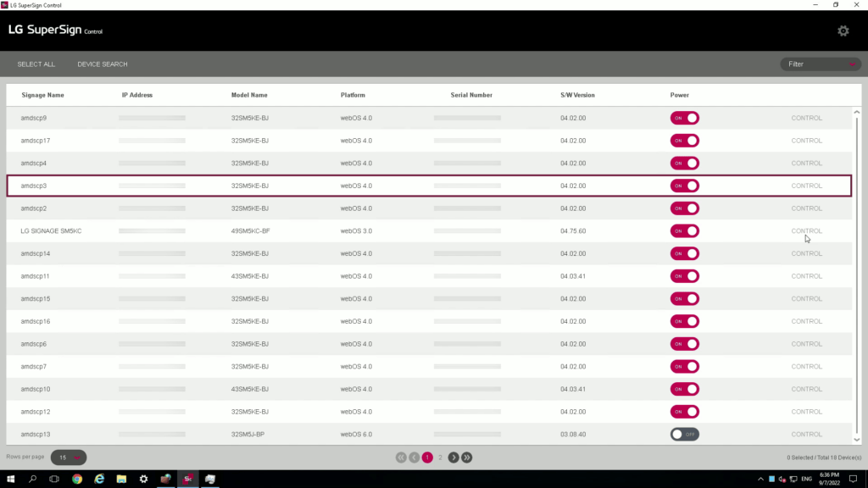This screenshot has height=488, width=868.
Task: Jump to the first page double-arrow
Action: pos(400,457)
